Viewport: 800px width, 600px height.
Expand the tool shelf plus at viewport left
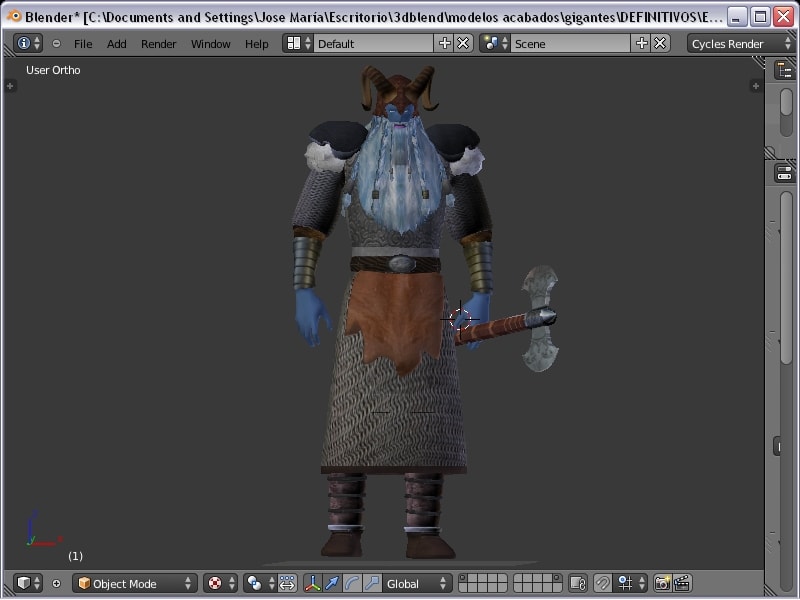10,86
